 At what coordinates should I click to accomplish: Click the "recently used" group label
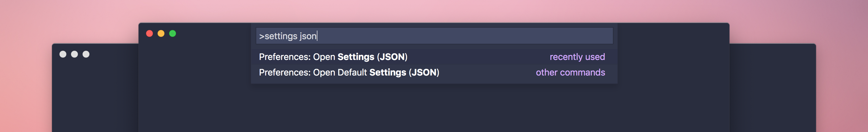pos(577,57)
